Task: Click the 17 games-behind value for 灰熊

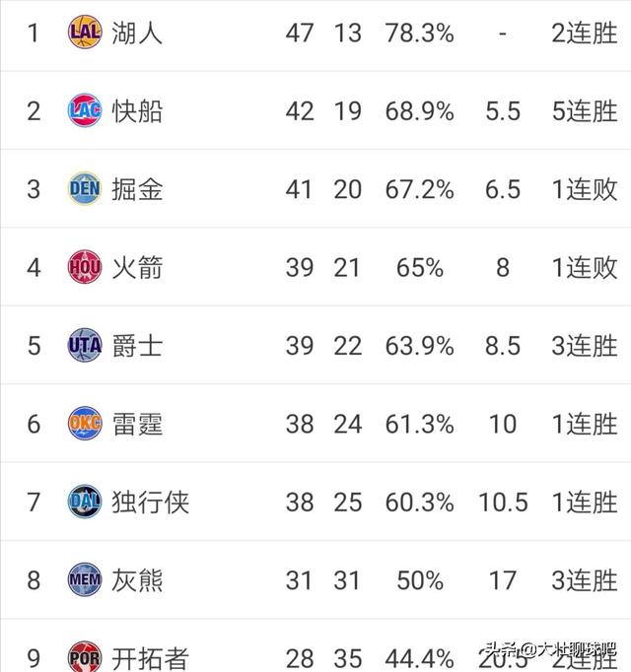Action: tap(503, 580)
